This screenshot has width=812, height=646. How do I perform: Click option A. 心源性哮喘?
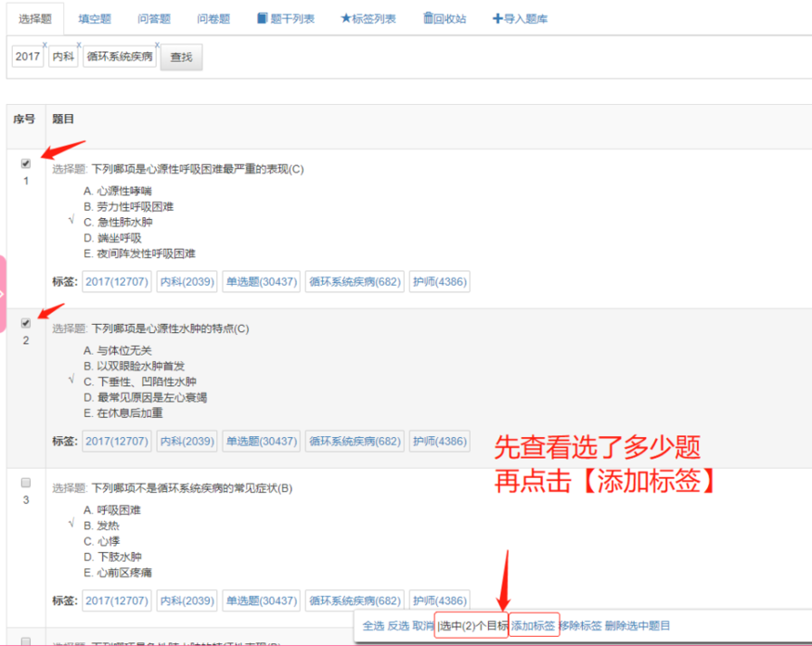point(118,191)
